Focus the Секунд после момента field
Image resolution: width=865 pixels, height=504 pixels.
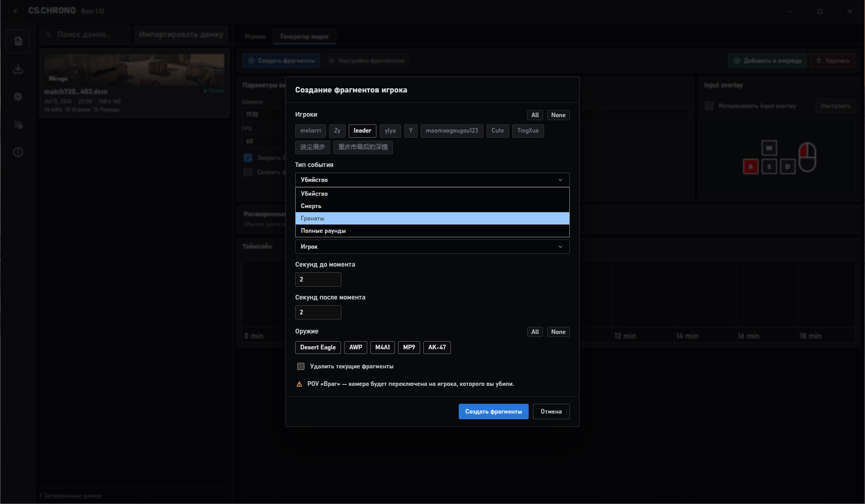click(318, 312)
